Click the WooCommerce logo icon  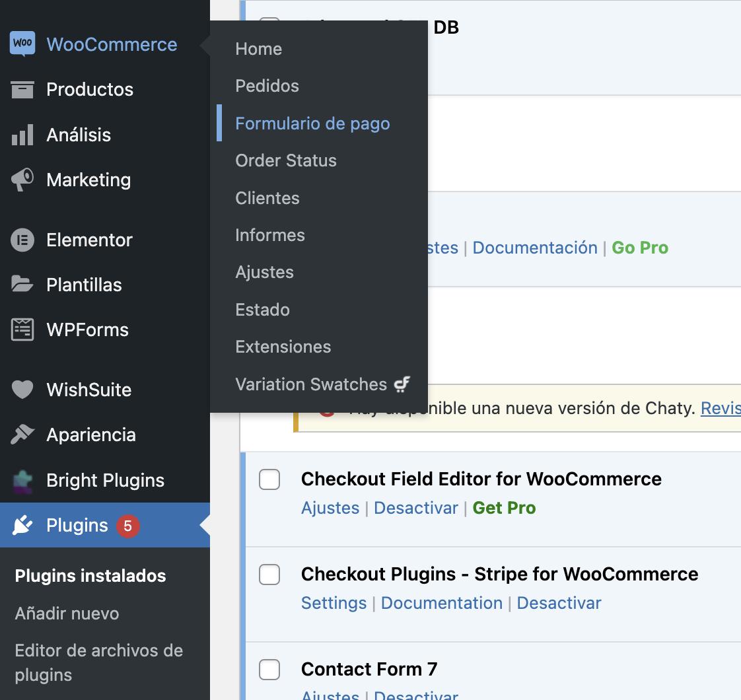coord(22,44)
